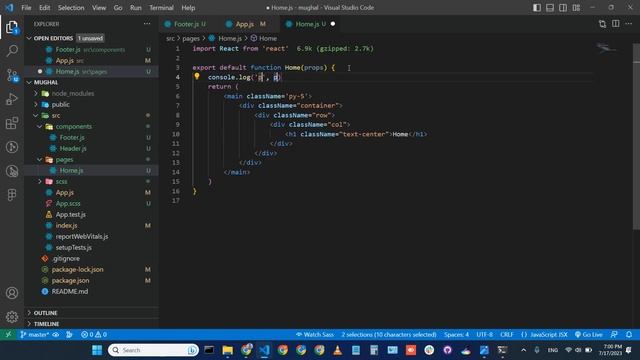
Task: Click the Windows Start button
Action: [x=97, y=350]
